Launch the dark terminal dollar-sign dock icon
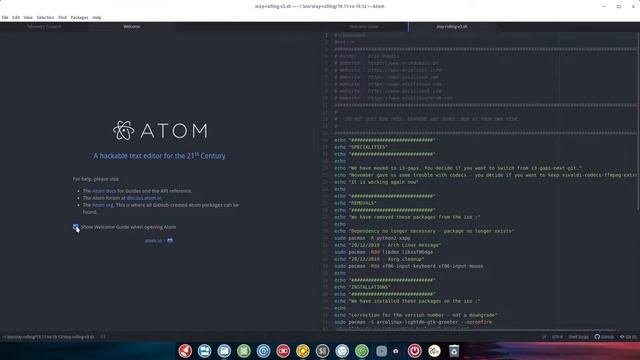This screenshot has width=640, height=360. (x=322, y=351)
